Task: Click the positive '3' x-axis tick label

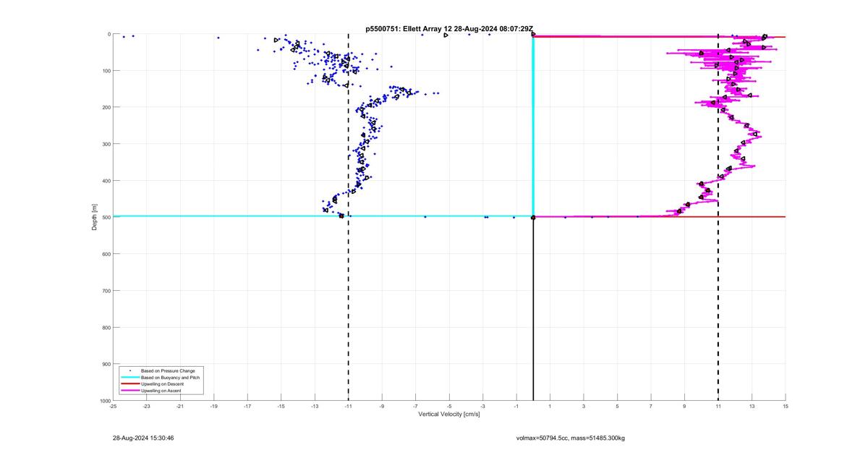Action: point(584,406)
